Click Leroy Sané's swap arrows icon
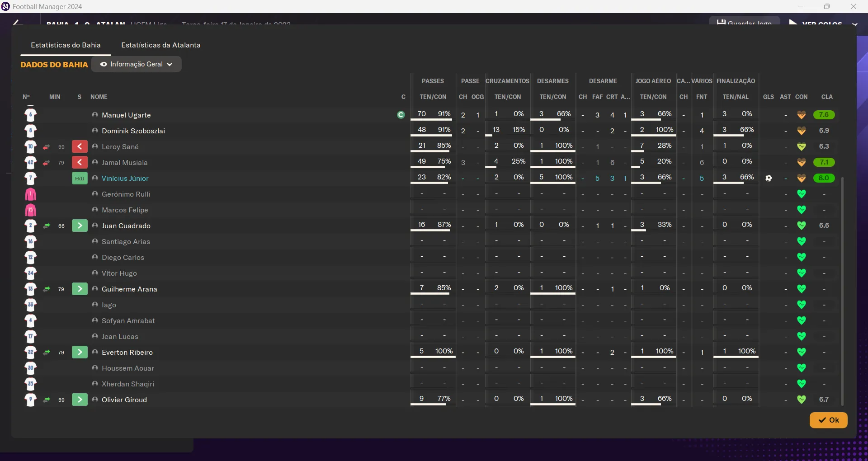 46,147
